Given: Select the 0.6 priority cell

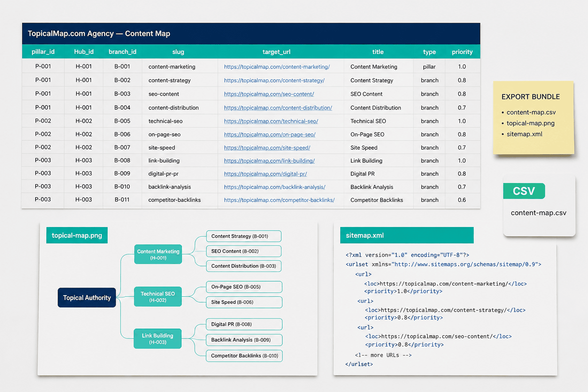Looking at the screenshot, I should (x=462, y=200).
